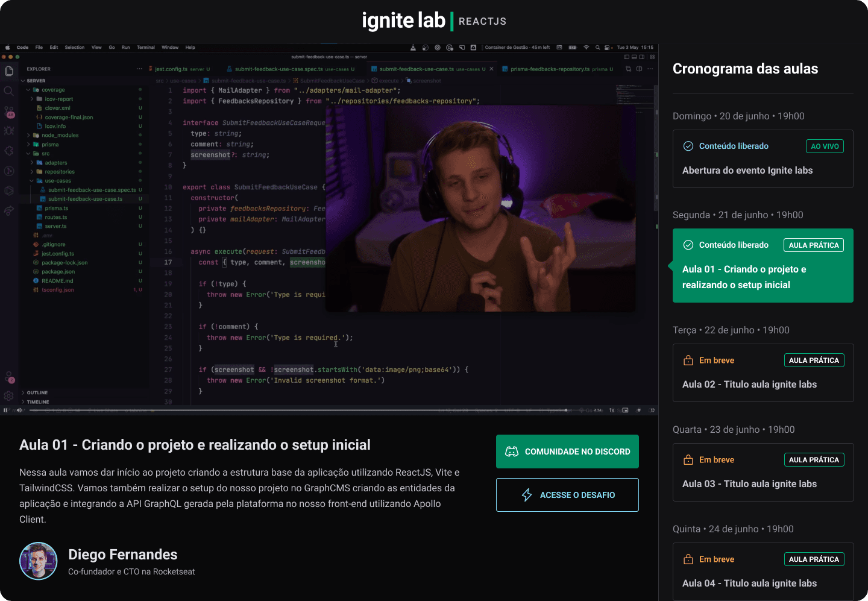Open the Accounts icon above the gear
Image resolution: width=868 pixels, height=601 pixels.
pos(9,377)
